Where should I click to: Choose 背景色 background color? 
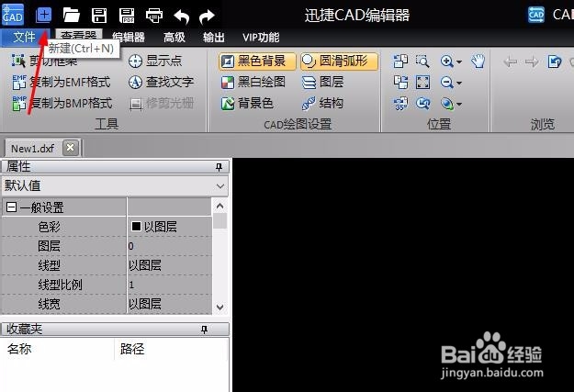247,103
